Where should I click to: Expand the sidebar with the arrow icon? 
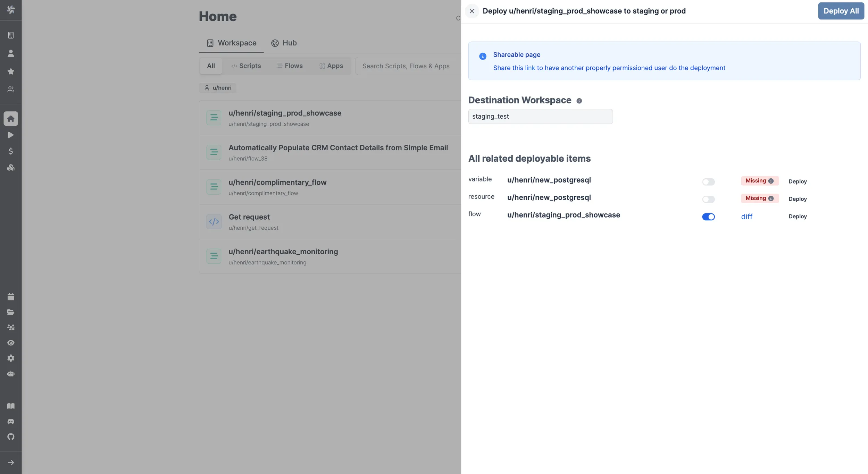tap(11, 462)
